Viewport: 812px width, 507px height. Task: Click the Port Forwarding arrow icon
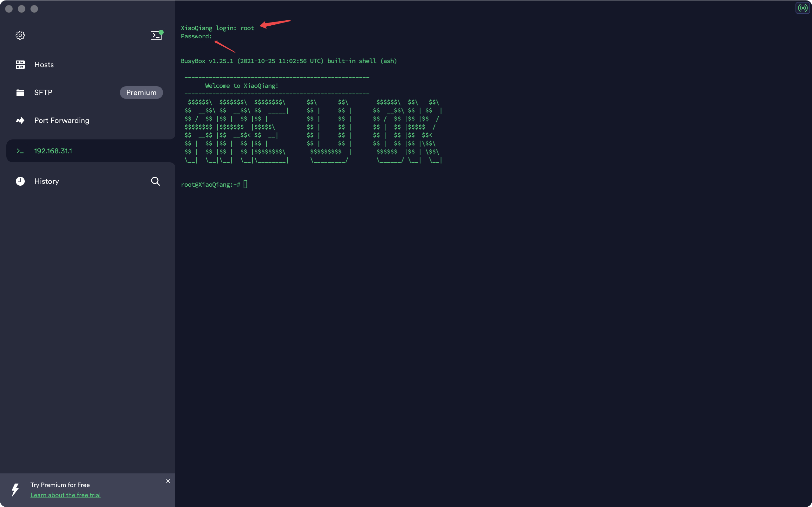(x=20, y=120)
